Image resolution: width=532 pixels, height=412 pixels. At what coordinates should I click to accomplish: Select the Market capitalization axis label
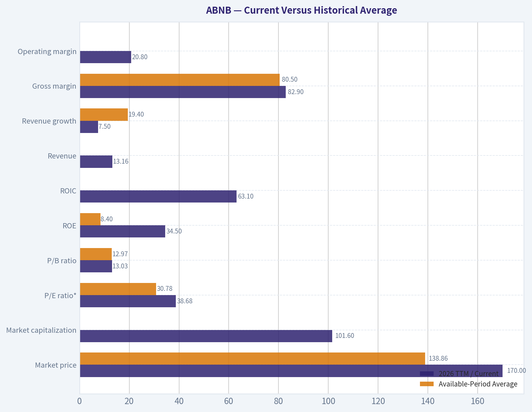click(41, 330)
